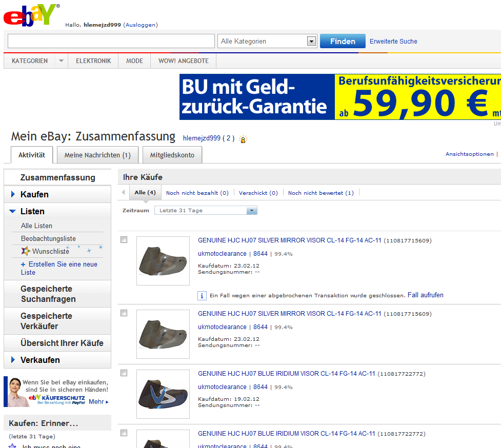
Task: Click the Finden search button
Action: pyautogui.click(x=343, y=41)
